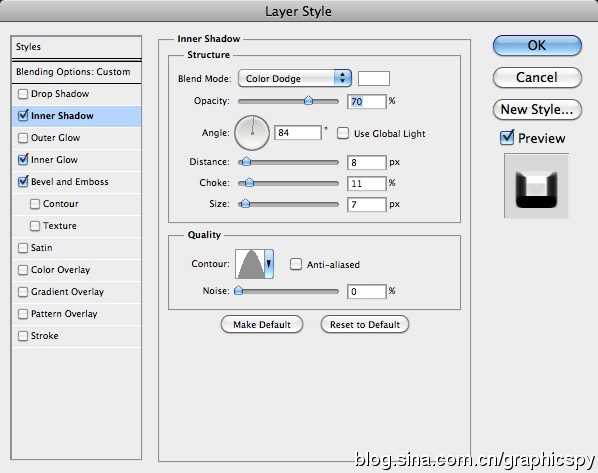Select the Styles header item
The height and width of the screenshot is (473, 598).
tap(77, 47)
